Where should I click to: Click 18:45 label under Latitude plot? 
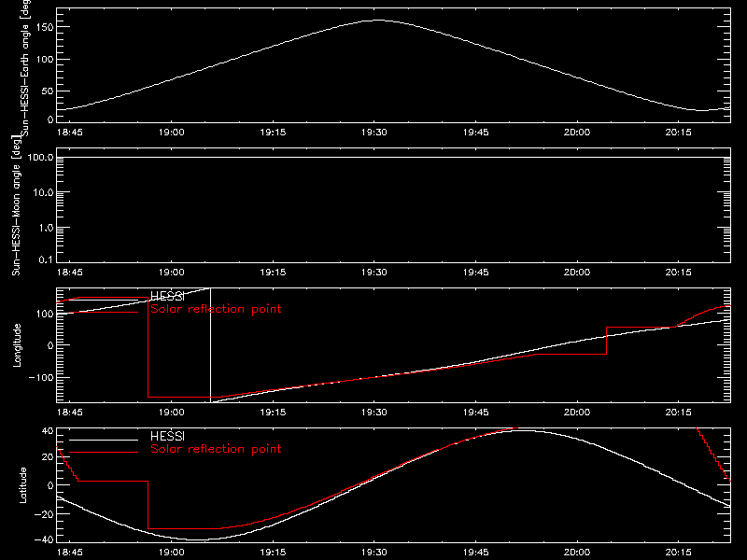click(x=69, y=553)
